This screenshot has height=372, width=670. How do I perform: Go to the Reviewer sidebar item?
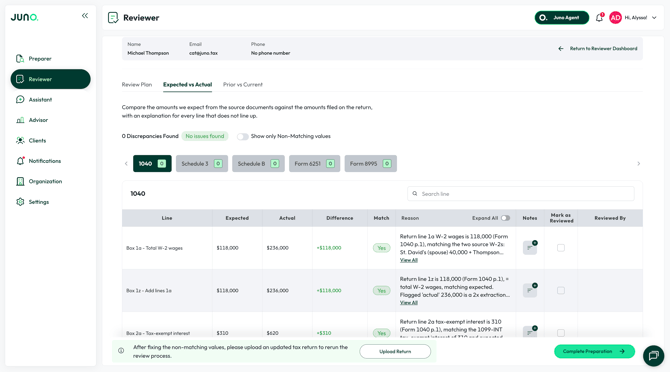pyautogui.click(x=50, y=79)
